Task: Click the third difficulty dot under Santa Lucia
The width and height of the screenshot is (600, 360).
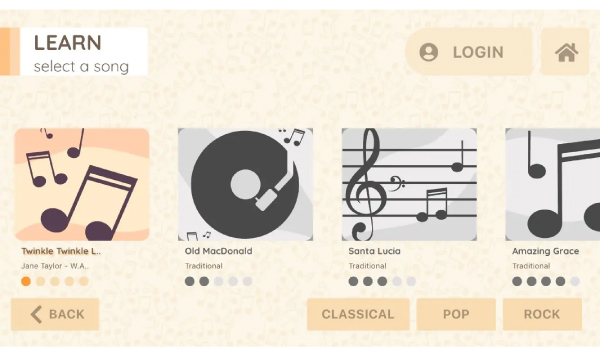Action: point(382,282)
